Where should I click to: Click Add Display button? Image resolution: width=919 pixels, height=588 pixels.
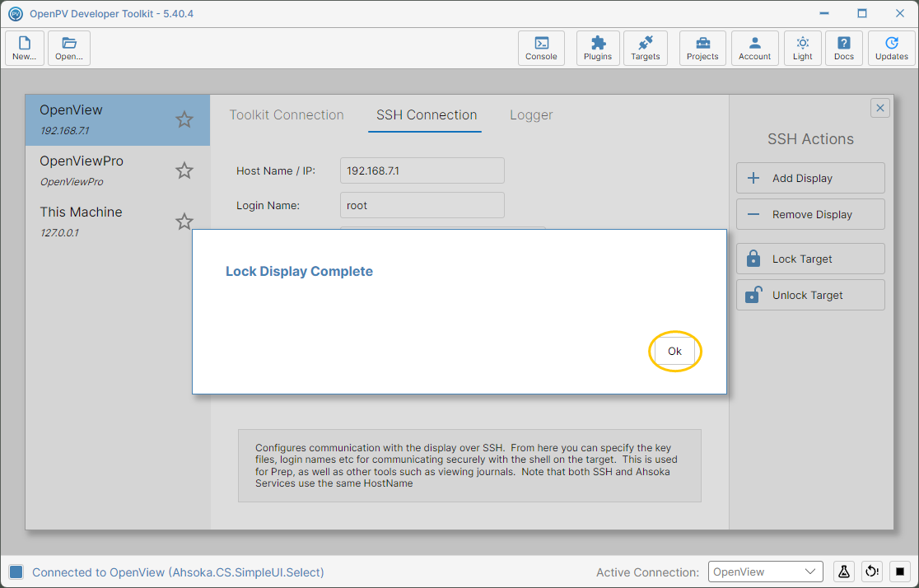click(810, 178)
